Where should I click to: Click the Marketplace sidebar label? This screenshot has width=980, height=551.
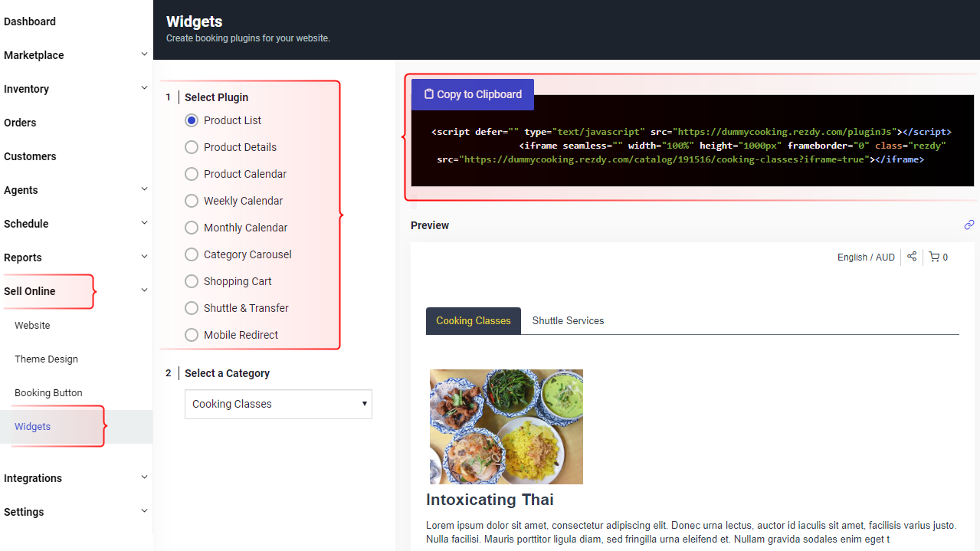click(x=34, y=55)
